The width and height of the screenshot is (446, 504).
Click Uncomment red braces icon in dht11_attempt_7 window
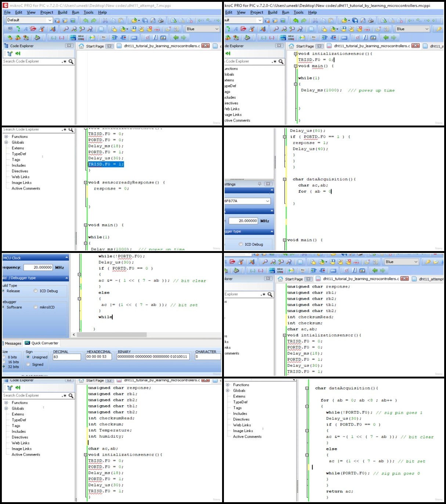(x=62, y=37)
